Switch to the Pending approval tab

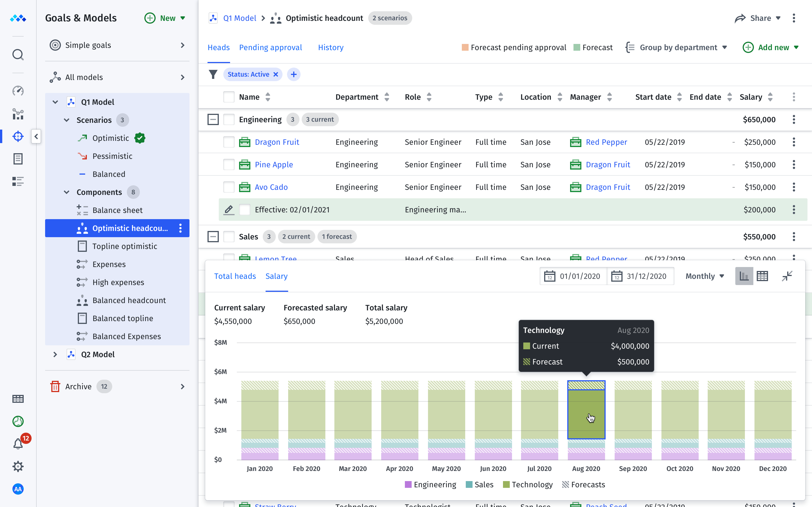[271, 47]
